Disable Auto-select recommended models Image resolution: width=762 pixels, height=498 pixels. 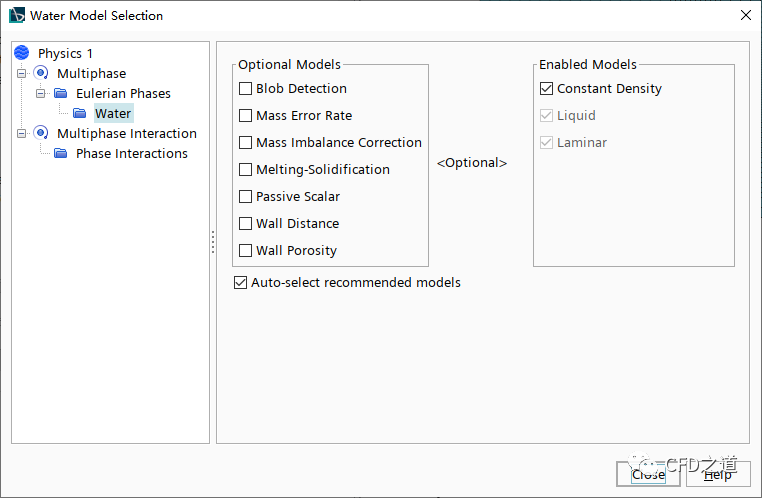[240, 283]
